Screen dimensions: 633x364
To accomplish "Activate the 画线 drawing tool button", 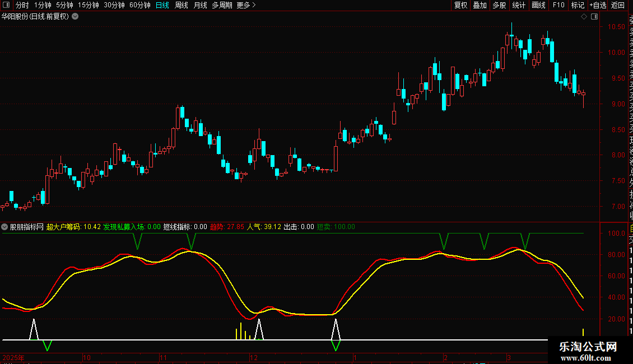I will [538, 5].
